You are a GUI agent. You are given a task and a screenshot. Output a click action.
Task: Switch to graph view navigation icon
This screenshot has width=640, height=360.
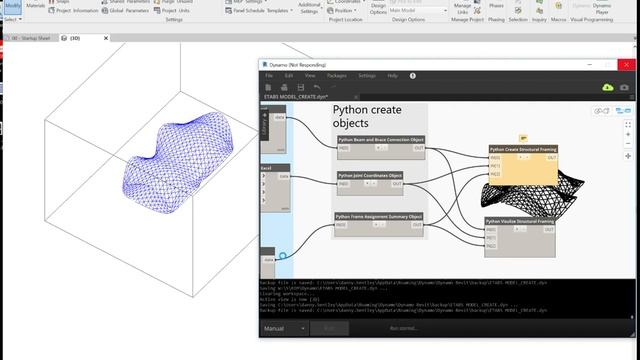coord(623,111)
